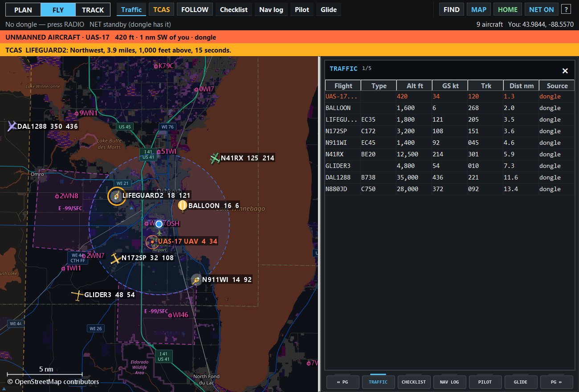The height and width of the screenshot is (392, 579).
Task: Toggle the MAP view button
Action: 479,9
